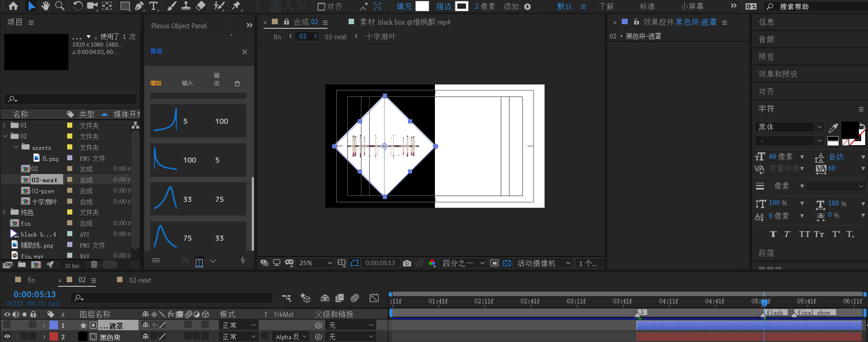Select the Unified Camera tool
The height and width of the screenshot is (342, 868).
click(93, 6)
